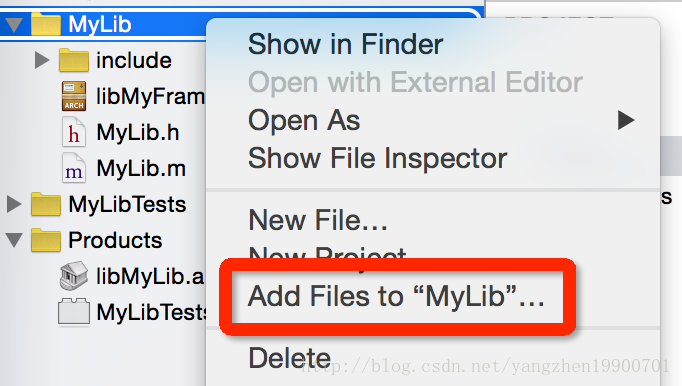Click the MyLib.h header file icon
Viewport: 682px width, 386px height.
click(74, 132)
